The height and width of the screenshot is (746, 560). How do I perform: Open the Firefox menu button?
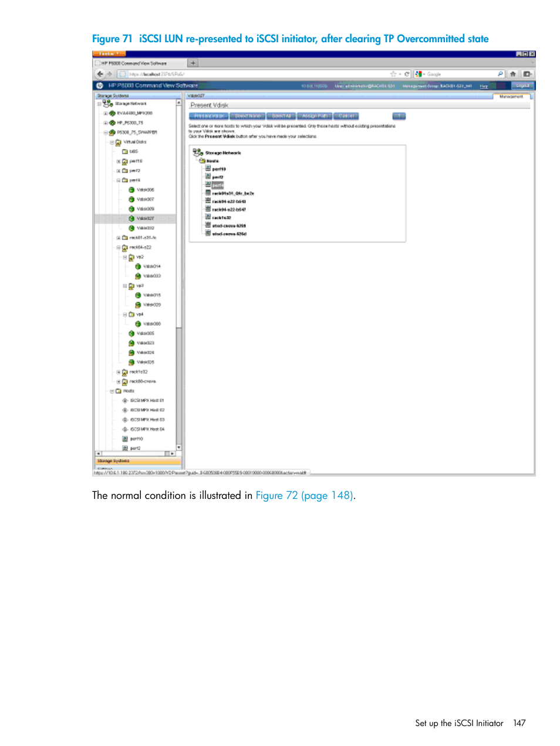coord(109,54)
